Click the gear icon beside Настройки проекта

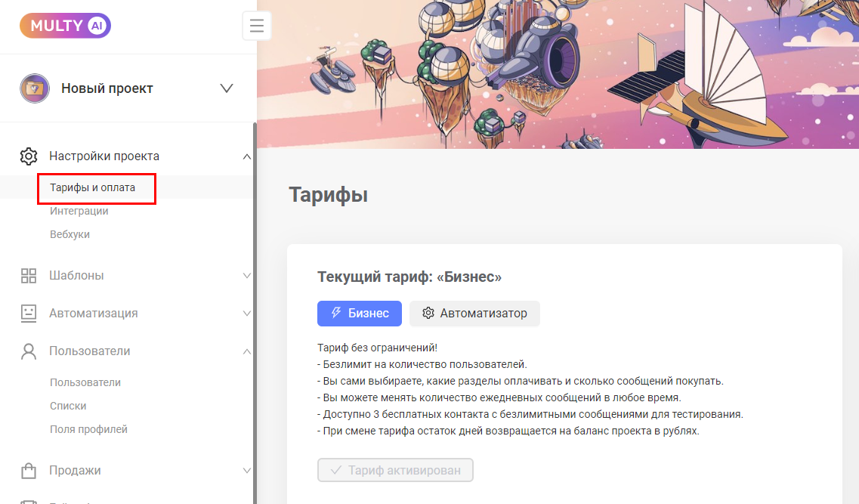(29, 156)
